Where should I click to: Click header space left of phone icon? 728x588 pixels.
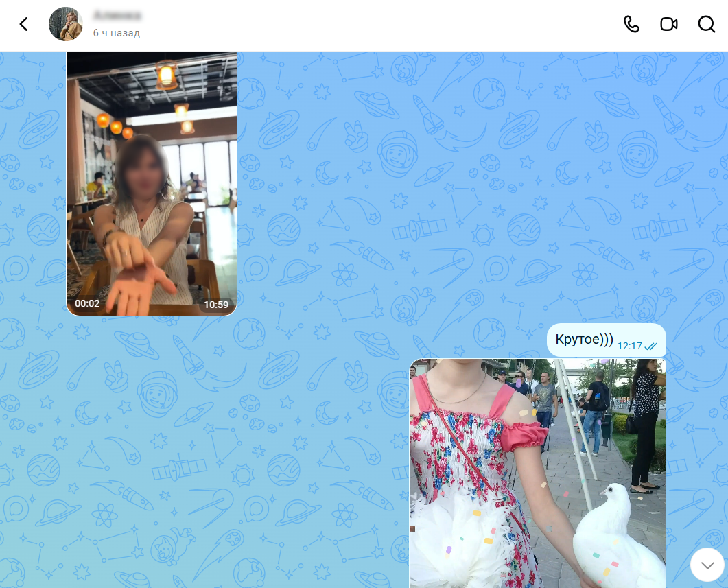[381, 24]
